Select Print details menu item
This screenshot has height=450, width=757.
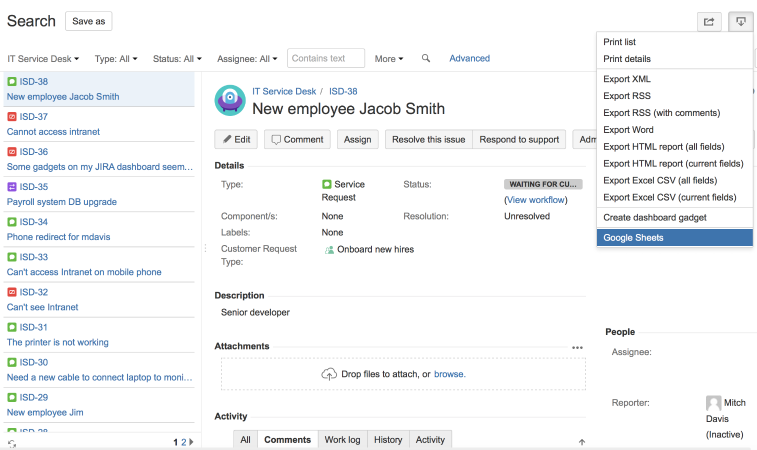pyautogui.click(x=674, y=59)
